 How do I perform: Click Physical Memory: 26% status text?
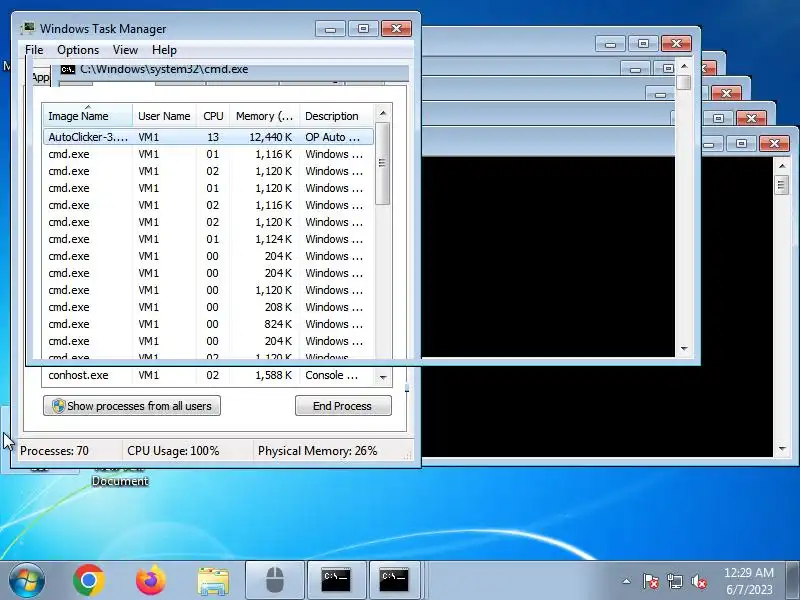point(317,451)
